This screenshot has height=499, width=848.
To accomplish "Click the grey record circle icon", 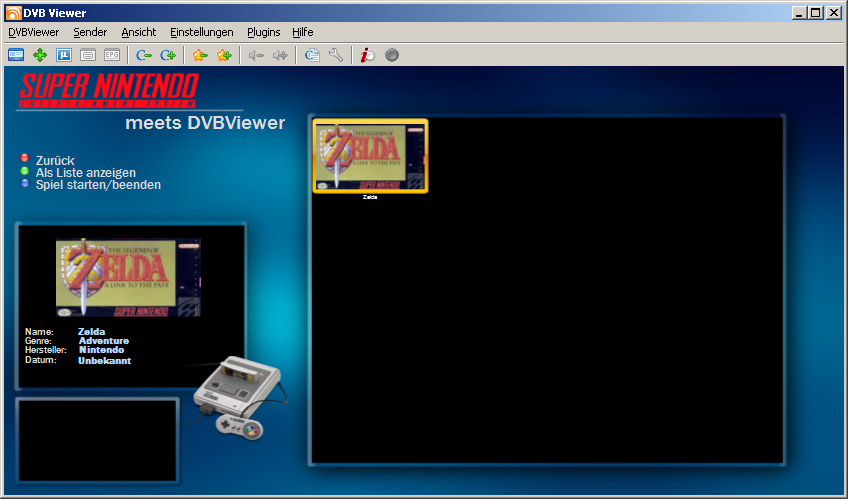I will (392, 55).
